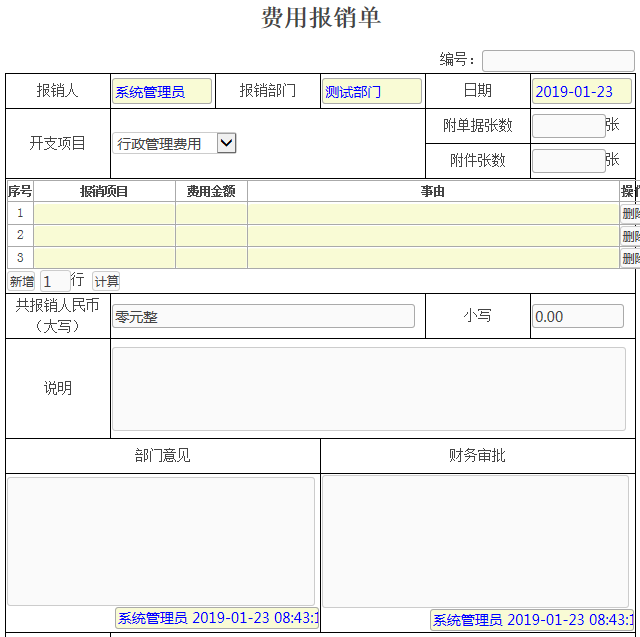Click 事由 cell in row 3

coord(433,258)
